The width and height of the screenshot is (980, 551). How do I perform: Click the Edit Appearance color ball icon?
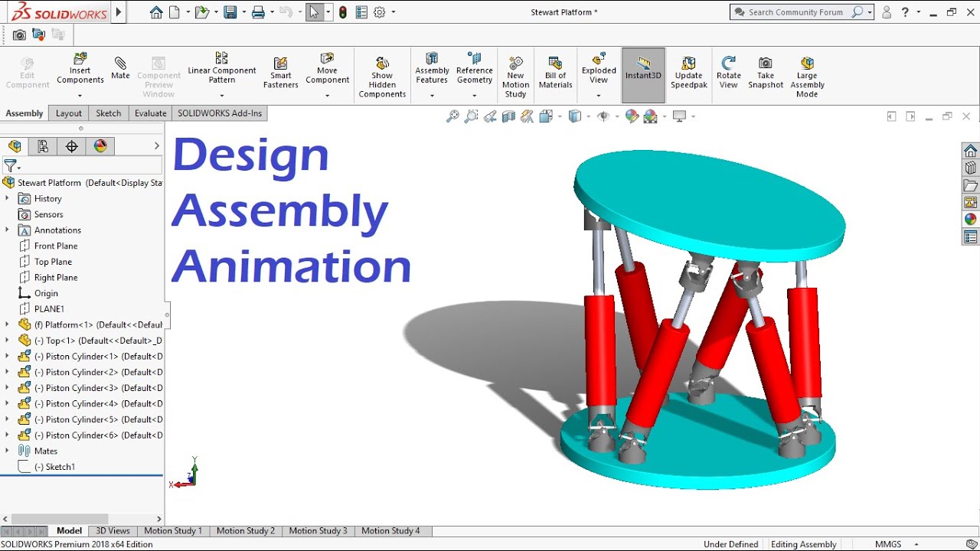click(x=632, y=116)
